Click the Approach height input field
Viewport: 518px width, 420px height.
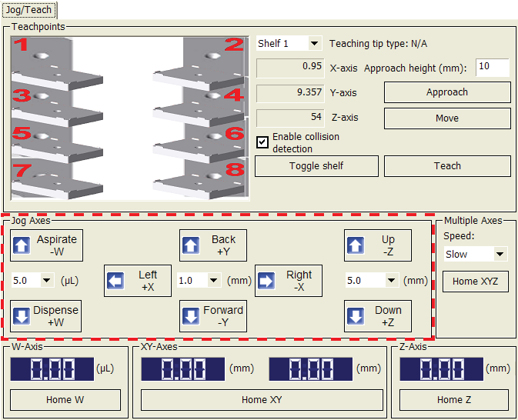(x=492, y=68)
